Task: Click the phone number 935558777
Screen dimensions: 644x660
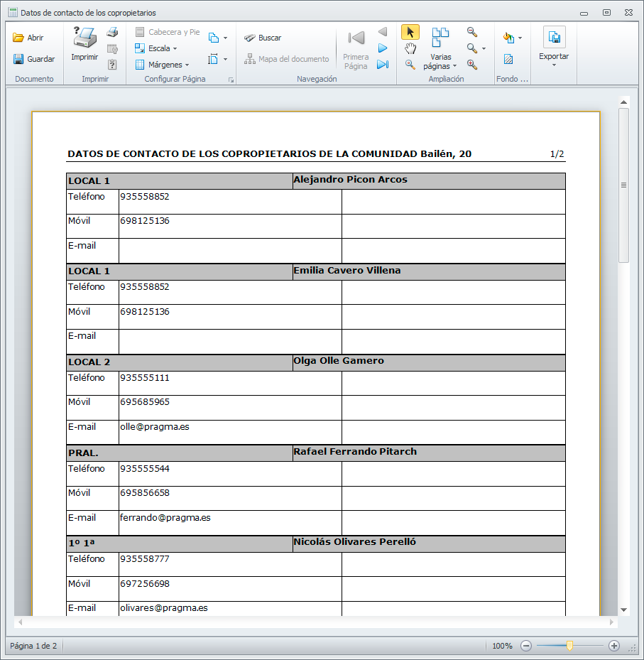Action: click(145, 559)
